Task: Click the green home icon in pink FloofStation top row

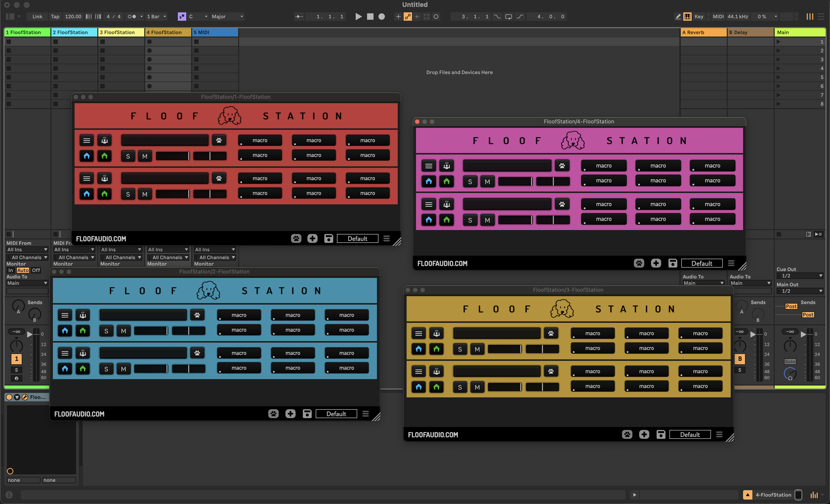Action: click(447, 181)
